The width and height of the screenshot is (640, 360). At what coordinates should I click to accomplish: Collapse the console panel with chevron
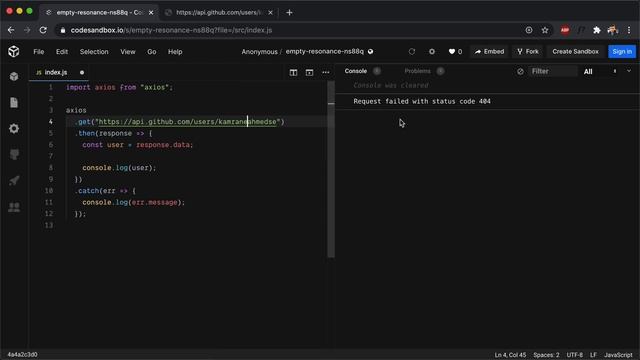629,71
